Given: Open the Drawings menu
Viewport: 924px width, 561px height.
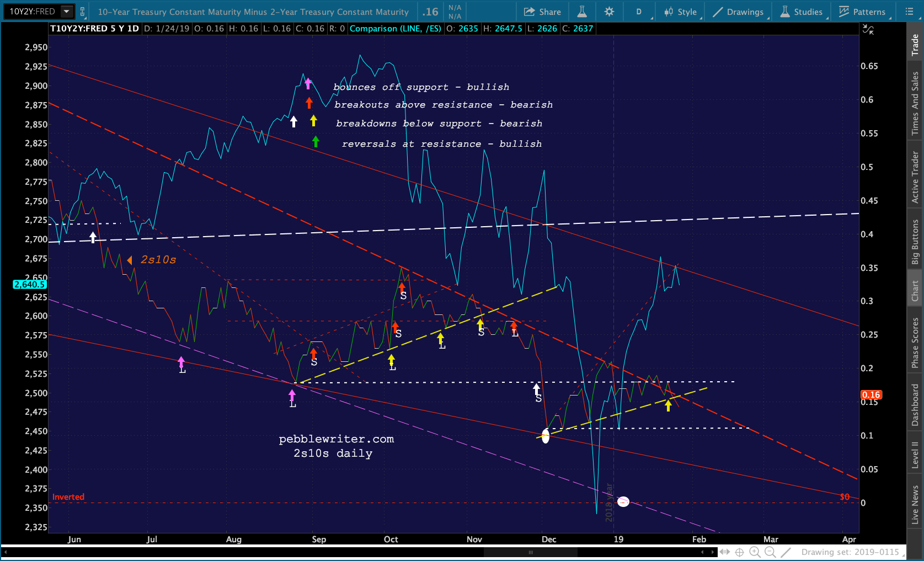Looking at the screenshot, I should [738, 12].
